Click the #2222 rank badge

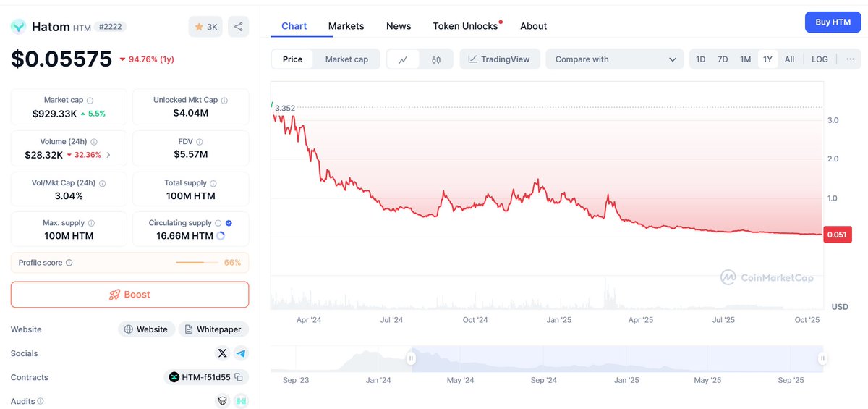point(110,27)
